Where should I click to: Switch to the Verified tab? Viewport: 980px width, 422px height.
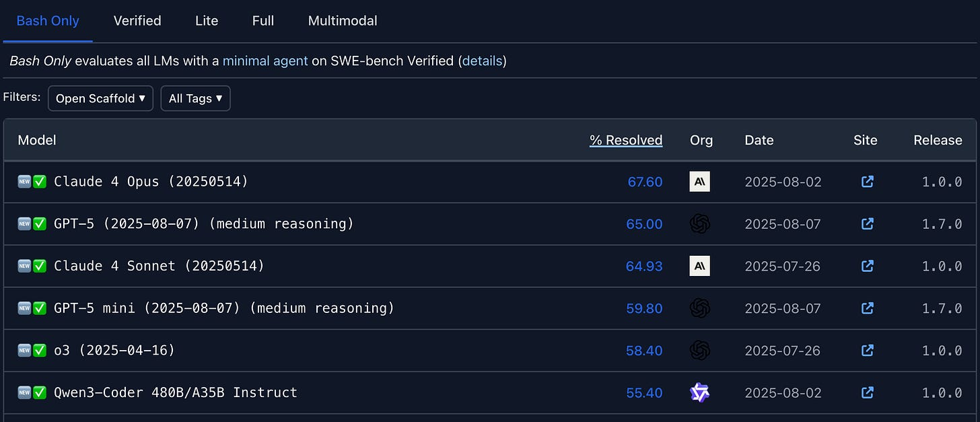[x=137, y=21]
